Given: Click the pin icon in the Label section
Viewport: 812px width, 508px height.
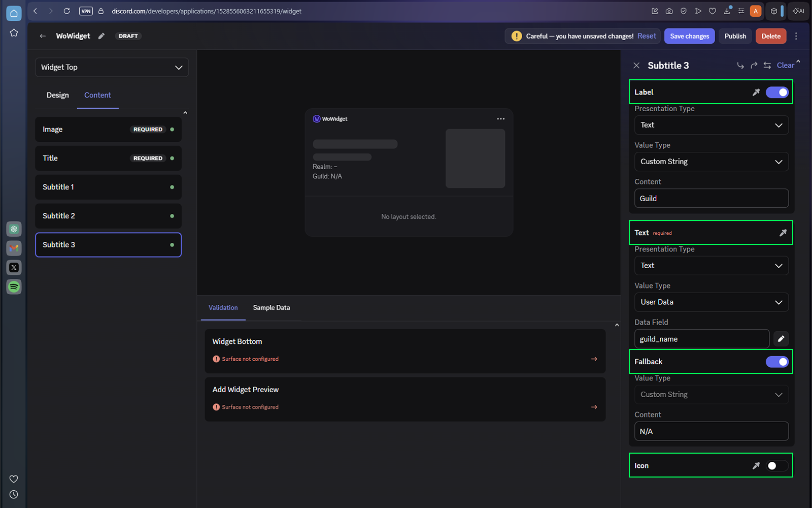Looking at the screenshot, I should click(x=756, y=92).
